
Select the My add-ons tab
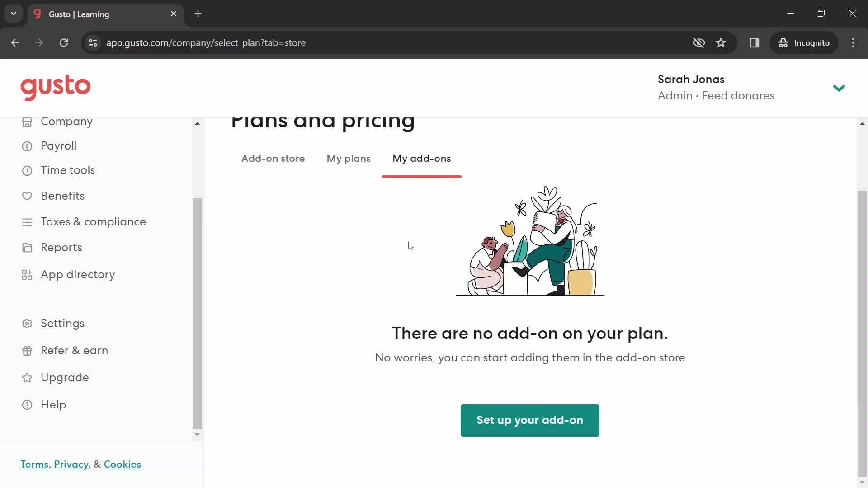click(x=421, y=158)
